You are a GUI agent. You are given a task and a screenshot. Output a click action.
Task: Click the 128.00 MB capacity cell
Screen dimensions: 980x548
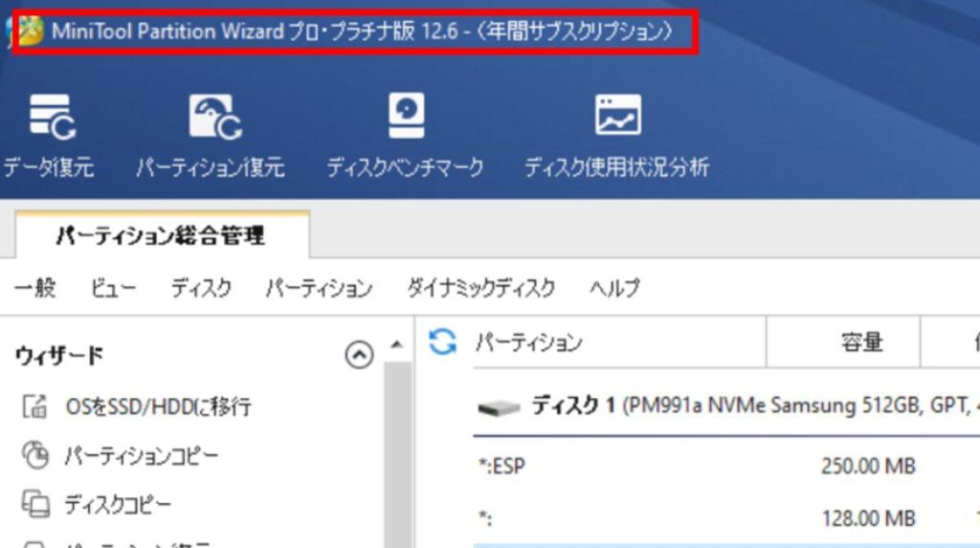click(x=868, y=518)
